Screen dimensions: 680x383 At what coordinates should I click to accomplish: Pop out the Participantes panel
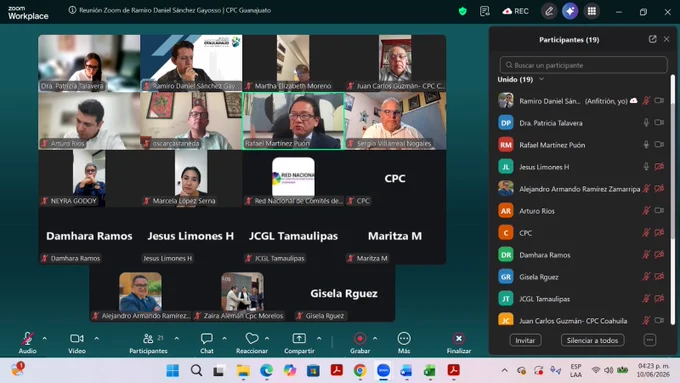click(652, 39)
